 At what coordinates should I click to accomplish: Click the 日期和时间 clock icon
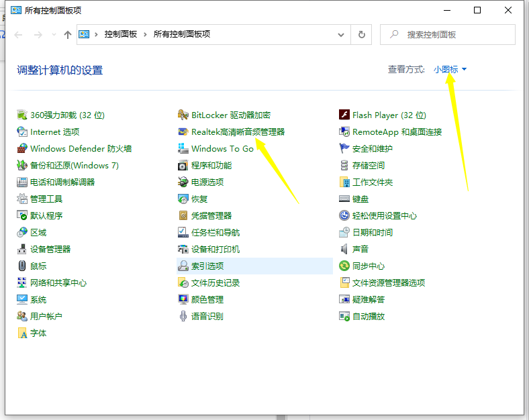click(x=344, y=233)
